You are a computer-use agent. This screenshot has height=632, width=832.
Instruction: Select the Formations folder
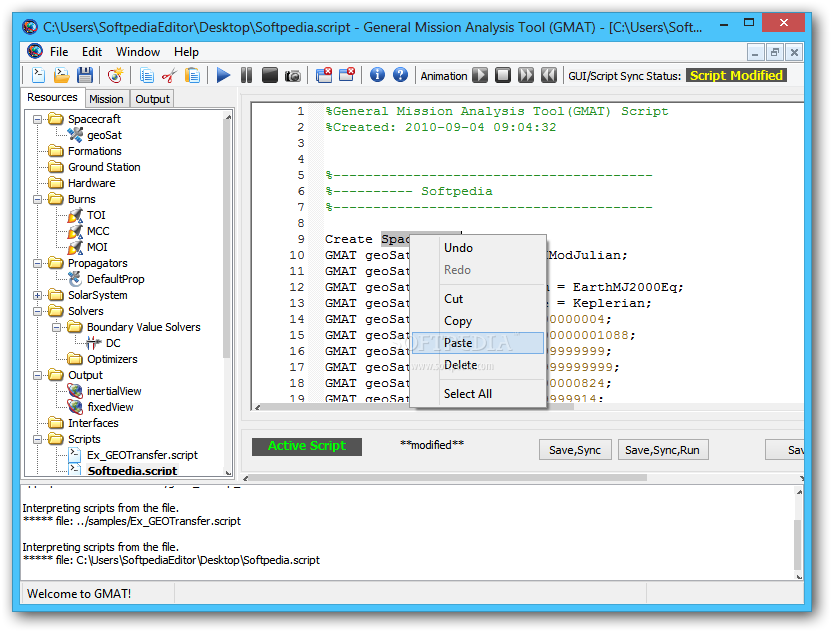94,151
